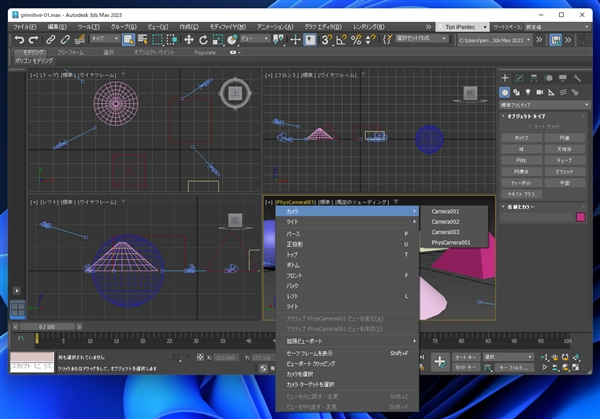This screenshot has width=600, height=419.
Task: Click the ボックス primitive button
Action: pos(521,137)
